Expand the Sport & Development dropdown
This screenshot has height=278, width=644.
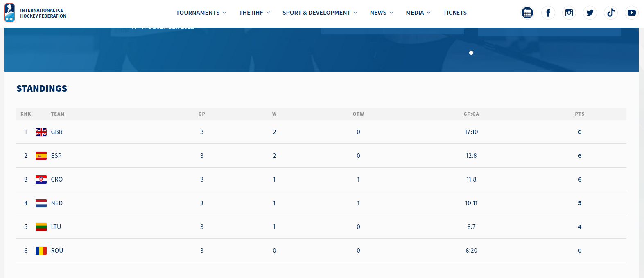320,13
